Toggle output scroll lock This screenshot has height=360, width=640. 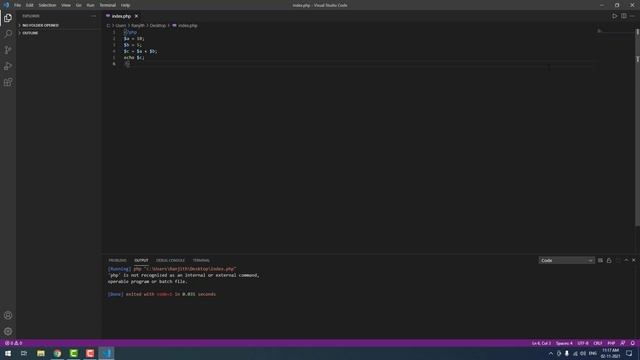(x=609, y=260)
